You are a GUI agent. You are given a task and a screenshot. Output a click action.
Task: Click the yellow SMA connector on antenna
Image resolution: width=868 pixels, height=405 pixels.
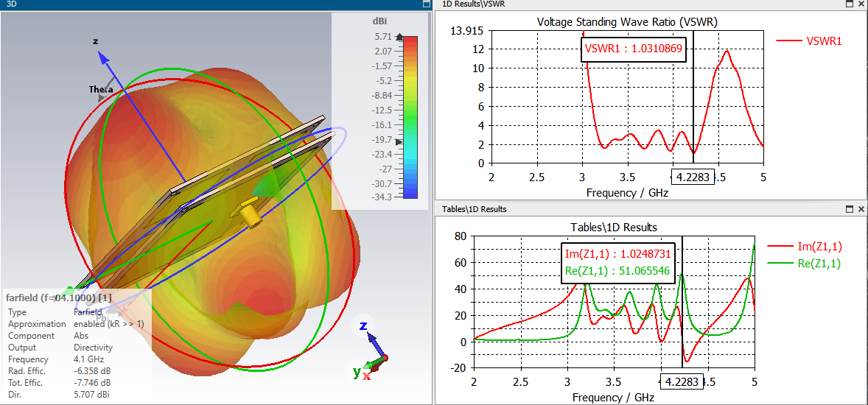point(248,213)
